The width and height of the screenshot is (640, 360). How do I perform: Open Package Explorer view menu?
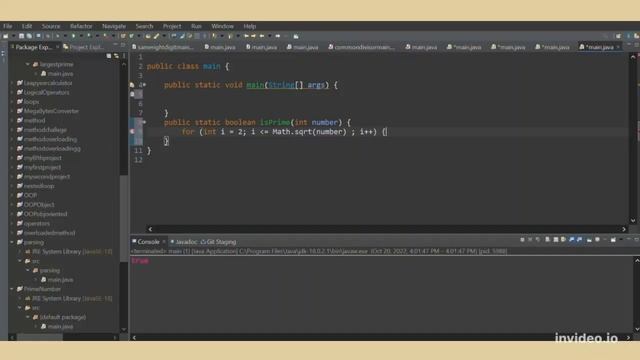point(124,56)
